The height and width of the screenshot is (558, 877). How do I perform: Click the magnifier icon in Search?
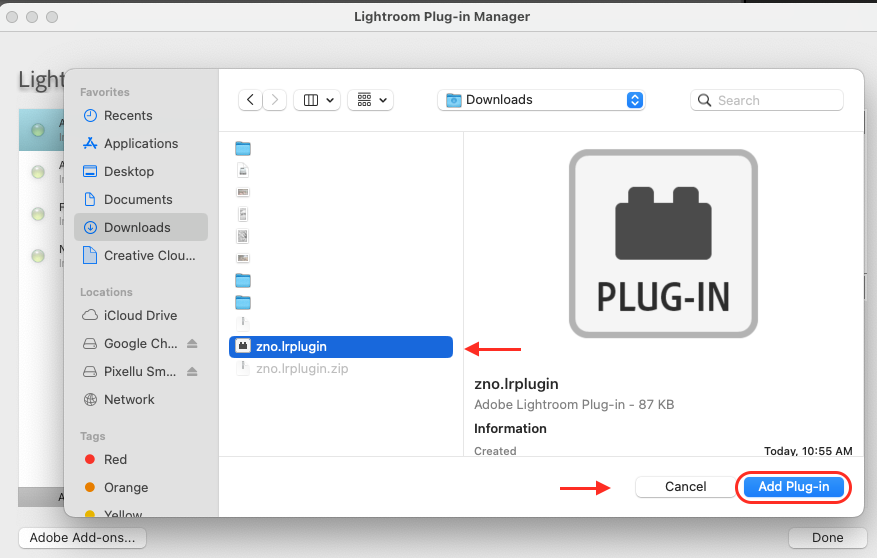click(x=705, y=101)
